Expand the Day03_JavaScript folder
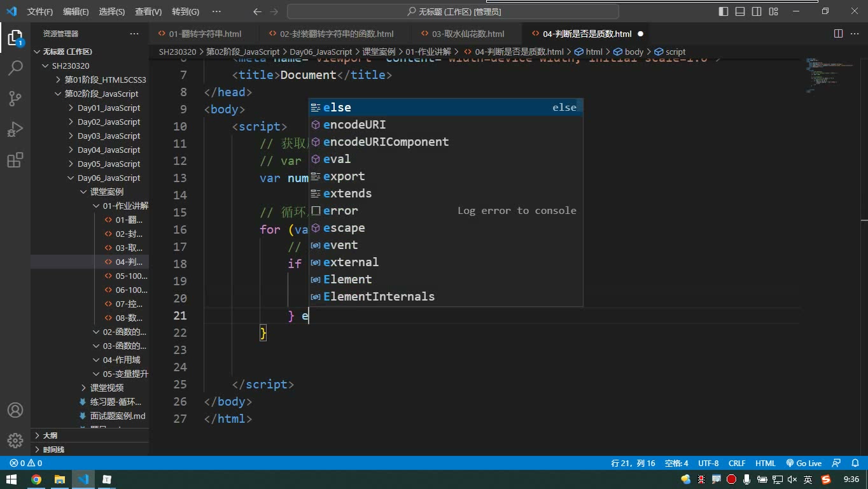 coord(108,136)
